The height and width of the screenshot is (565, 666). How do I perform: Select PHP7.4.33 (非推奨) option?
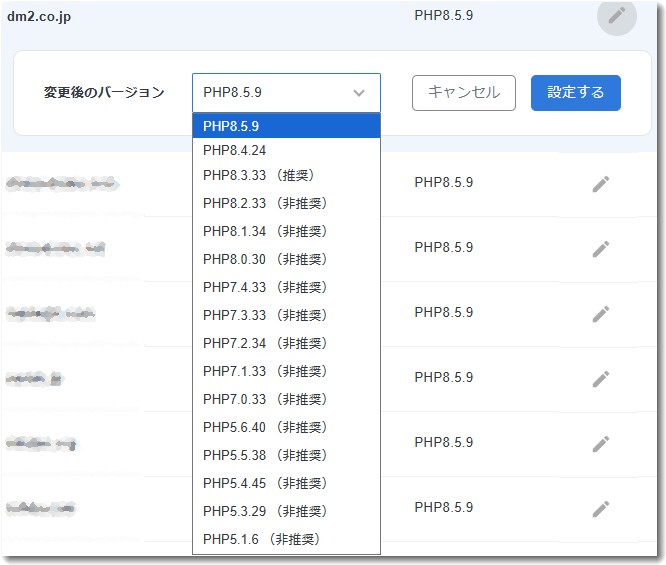point(286,287)
